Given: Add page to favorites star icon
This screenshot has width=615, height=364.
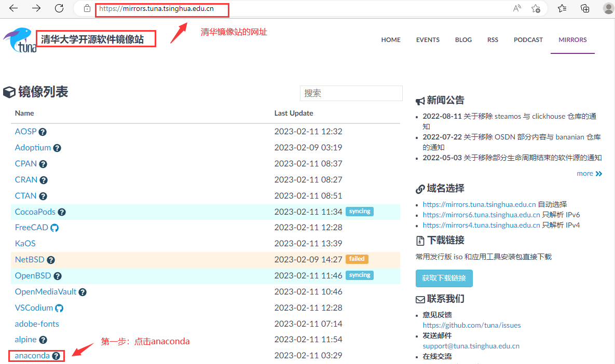Looking at the screenshot, I should point(536,8).
